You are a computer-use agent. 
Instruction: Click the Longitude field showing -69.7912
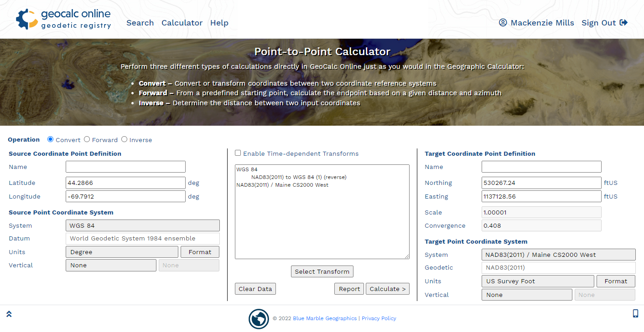[x=125, y=196]
